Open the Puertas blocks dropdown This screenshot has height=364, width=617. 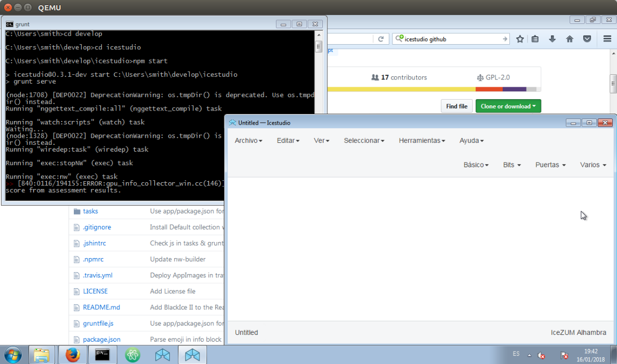[550, 165]
